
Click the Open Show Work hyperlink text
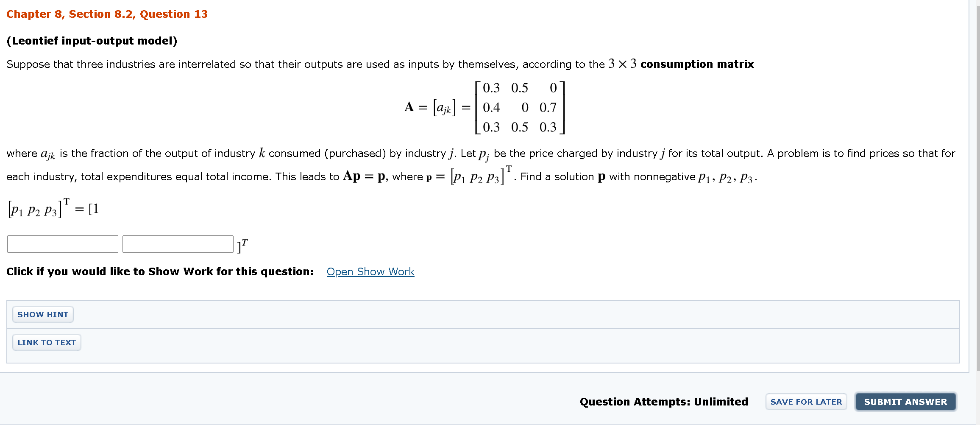click(x=370, y=271)
